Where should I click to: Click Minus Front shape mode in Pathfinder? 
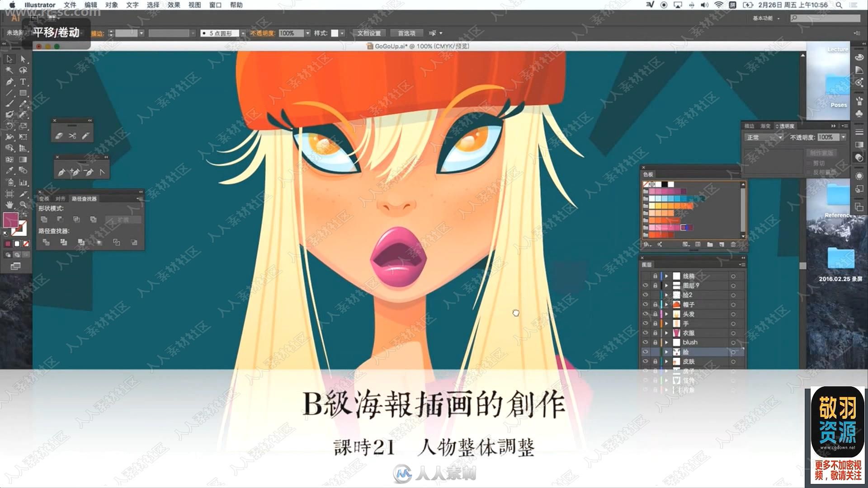coord(60,220)
